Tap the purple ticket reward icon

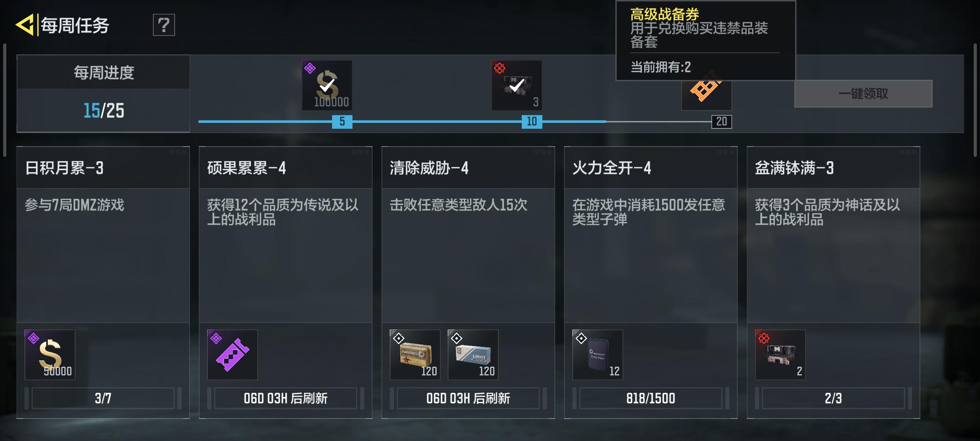(x=232, y=354)
